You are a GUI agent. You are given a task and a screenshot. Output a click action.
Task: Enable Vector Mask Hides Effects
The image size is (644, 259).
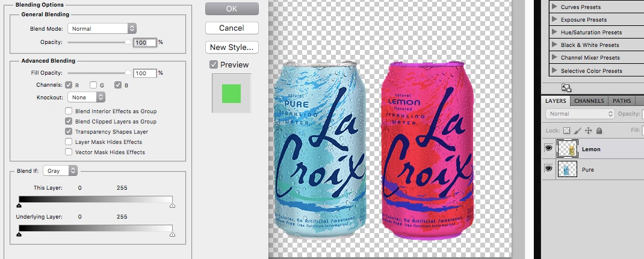click(x=69, y=152)
